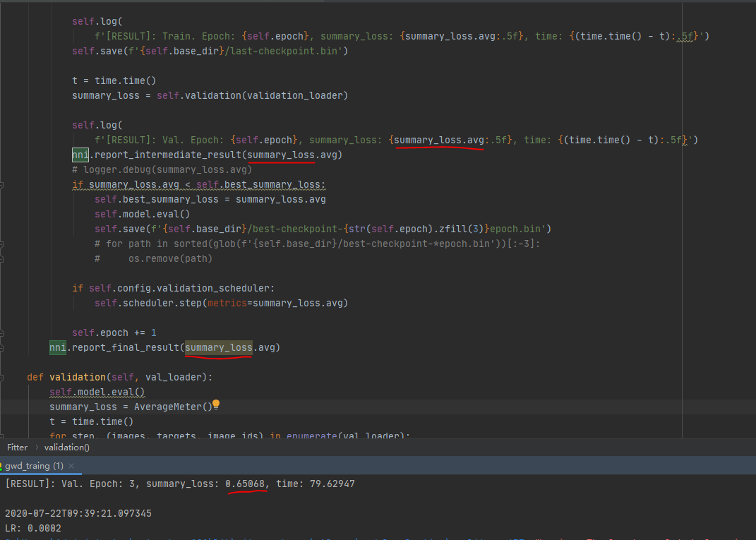Screen dimensions: 756x540
Task: Click the best-checkpoint self.save line
Action: pyautogui.click(x=323, y=229)
